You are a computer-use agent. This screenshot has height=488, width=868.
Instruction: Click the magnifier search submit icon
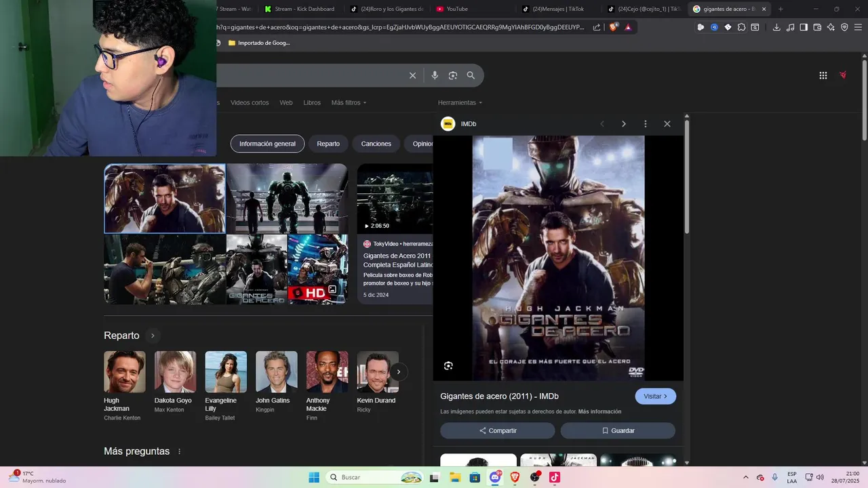coord(471,75)
